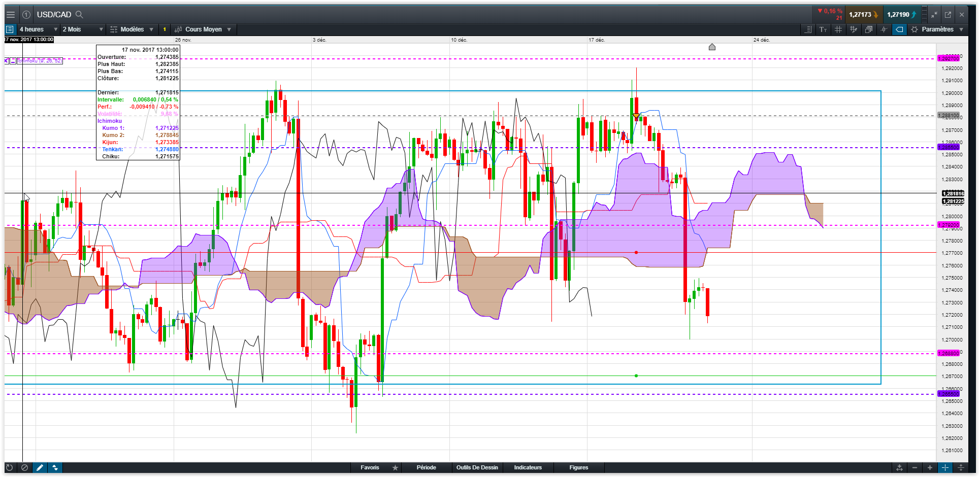Click the text size Tt icon
The width and height of the screenshot is (980, 477).
point(823,29)
